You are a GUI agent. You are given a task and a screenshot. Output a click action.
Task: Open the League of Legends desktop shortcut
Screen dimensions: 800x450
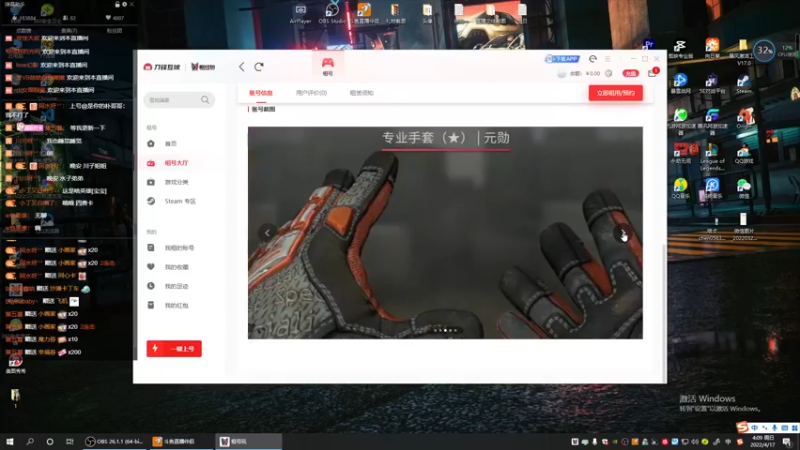click(712, 158)
